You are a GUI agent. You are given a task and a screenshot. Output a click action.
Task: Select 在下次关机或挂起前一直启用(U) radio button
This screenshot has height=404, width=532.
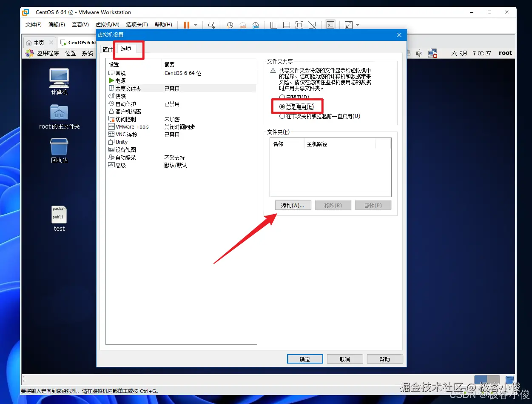coord(282,116)
